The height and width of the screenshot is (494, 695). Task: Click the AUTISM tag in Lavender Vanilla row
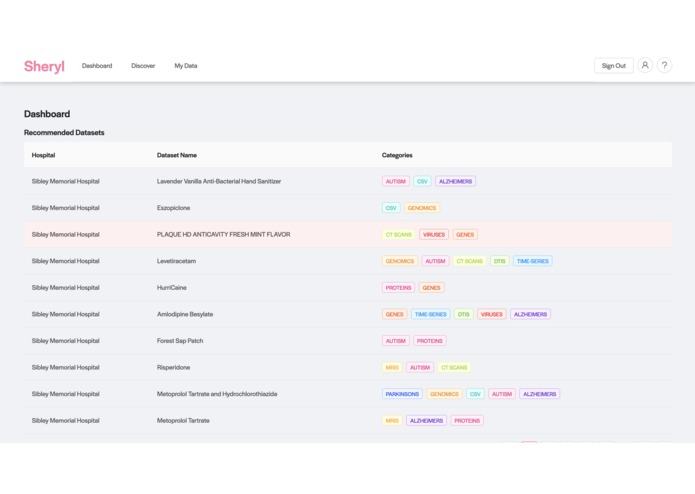395,181
